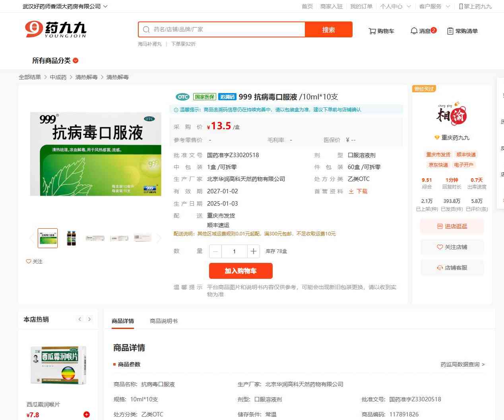
Task: Go to previous hot-selling item arrow
Action: (80, 319)
